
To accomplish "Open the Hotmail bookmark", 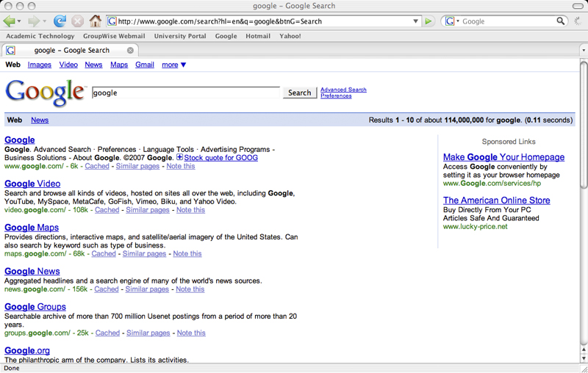I will 258,36.
